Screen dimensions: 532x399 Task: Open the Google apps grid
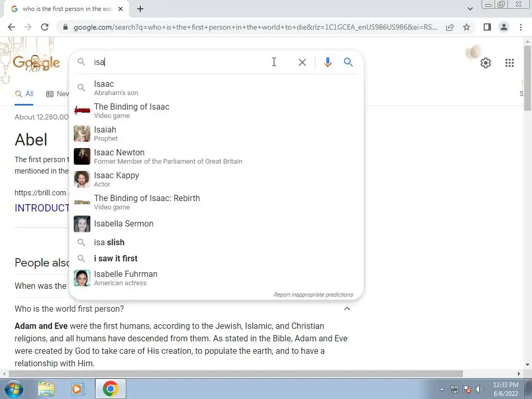tap(510, 63)
